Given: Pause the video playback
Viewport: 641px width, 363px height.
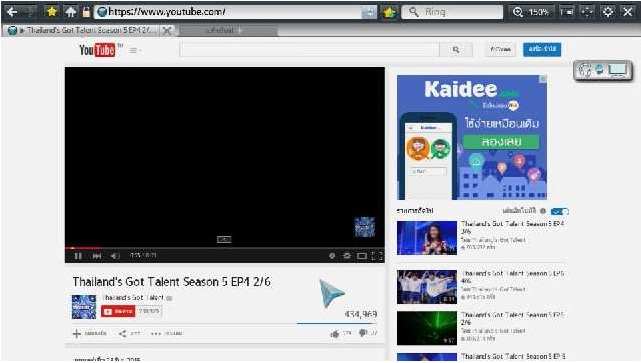Looking at the screenshot, I should (x=78, y=256).
